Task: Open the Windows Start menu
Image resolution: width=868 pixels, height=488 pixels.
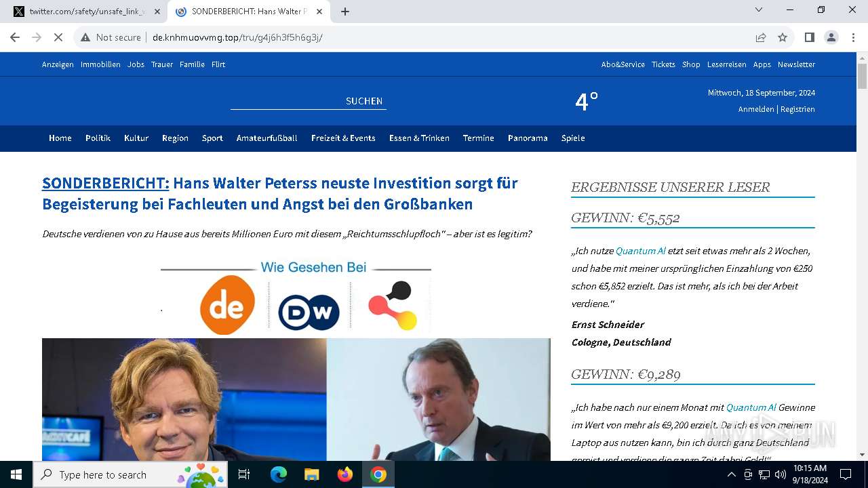Action: point(16,474)
